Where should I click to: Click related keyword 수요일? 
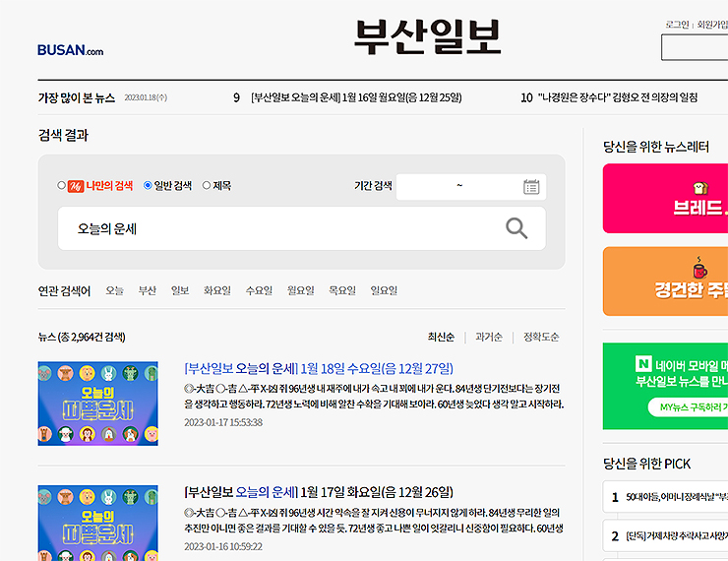point(259,290)
